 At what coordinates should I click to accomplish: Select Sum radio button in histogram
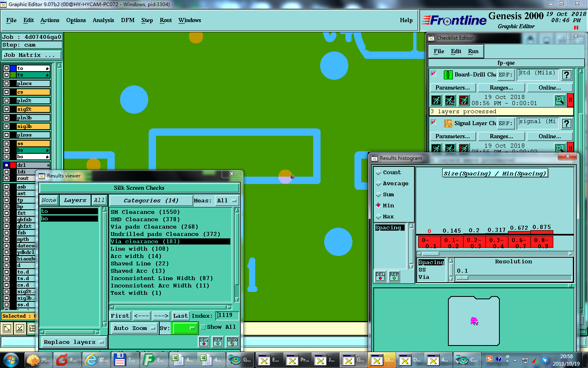(x=379, y=195)
